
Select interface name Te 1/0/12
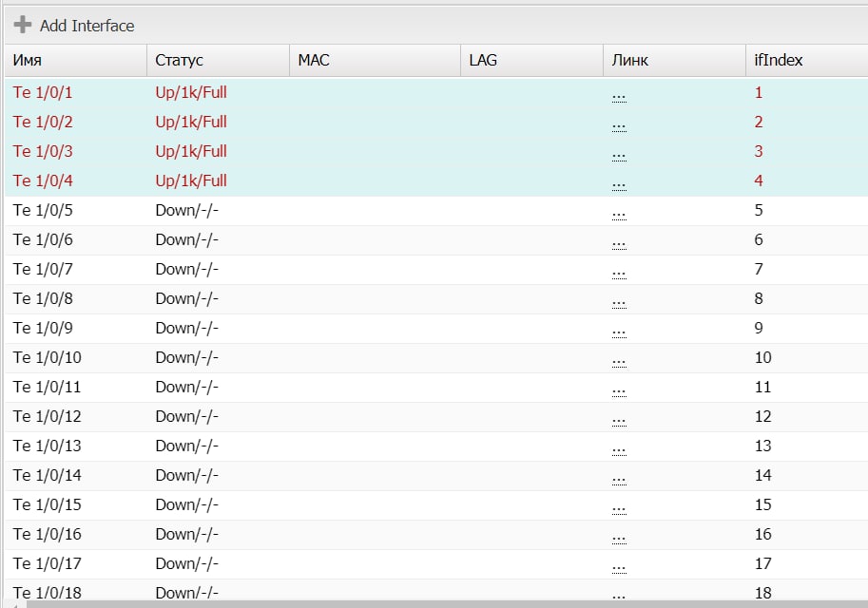[47, 416]
